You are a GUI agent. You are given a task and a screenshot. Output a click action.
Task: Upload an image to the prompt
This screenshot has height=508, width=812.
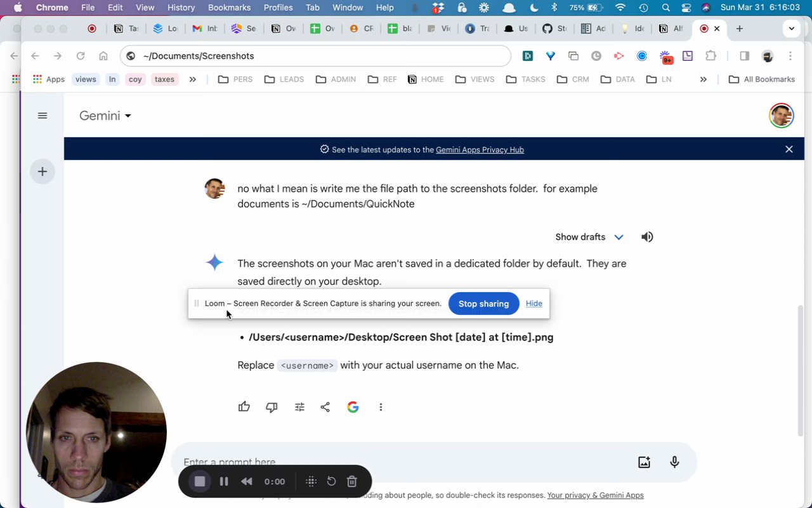(644, 462)
